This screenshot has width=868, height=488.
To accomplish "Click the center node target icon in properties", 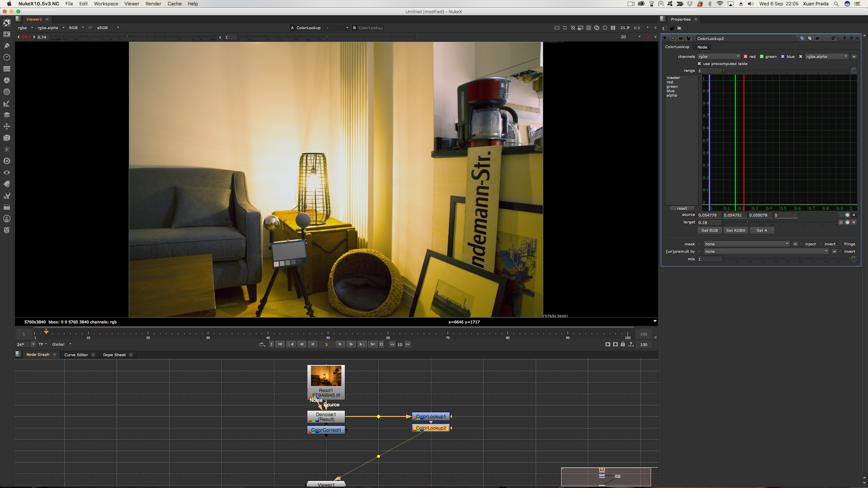I will (673, 38).
